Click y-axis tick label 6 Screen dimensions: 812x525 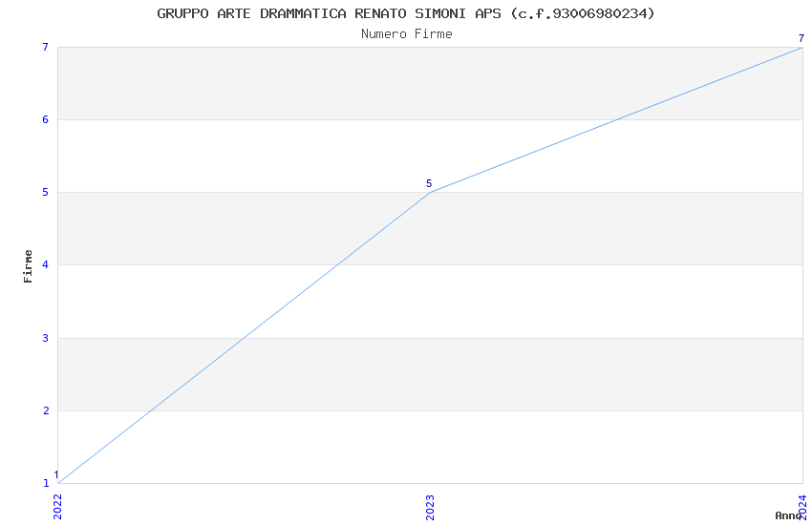click(x=46, y=119)
